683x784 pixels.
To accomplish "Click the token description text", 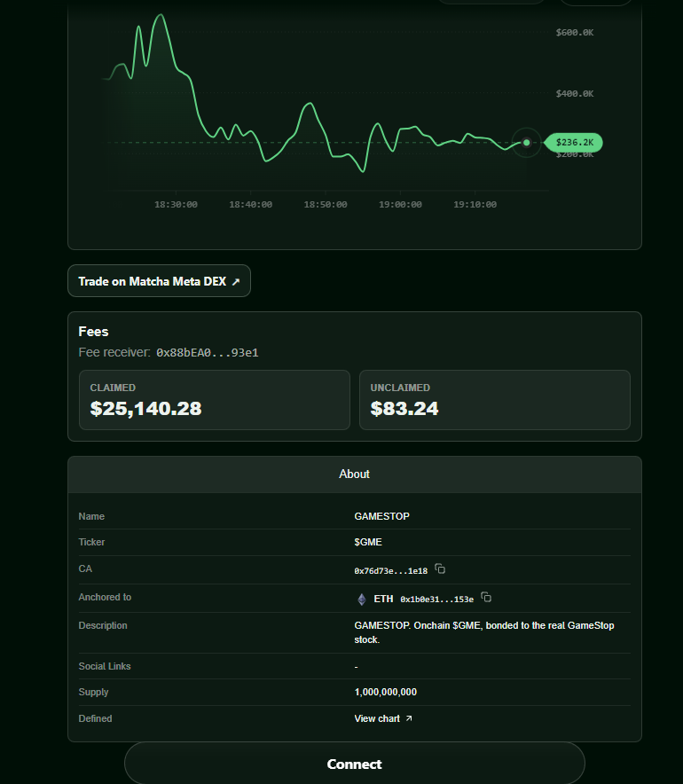I will coord(484,632).
